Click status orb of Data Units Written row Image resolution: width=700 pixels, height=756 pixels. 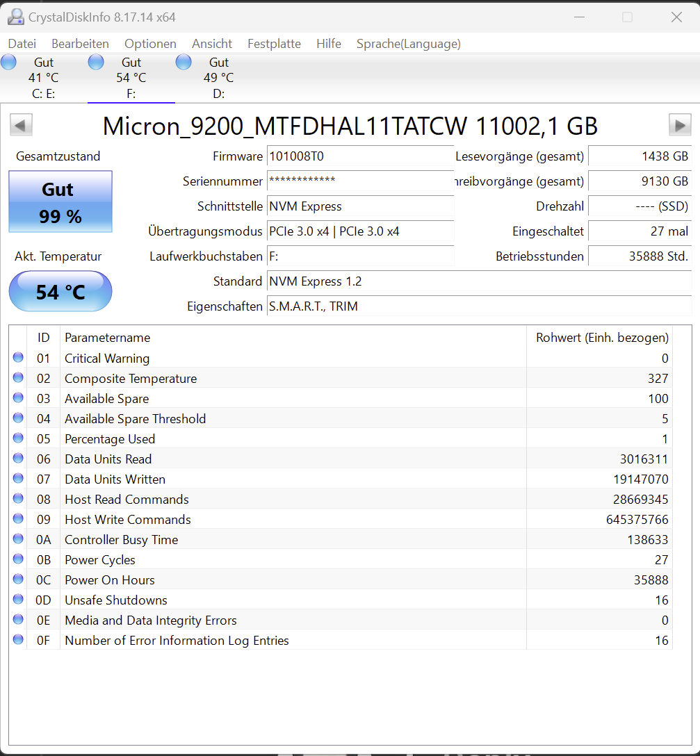18,478
